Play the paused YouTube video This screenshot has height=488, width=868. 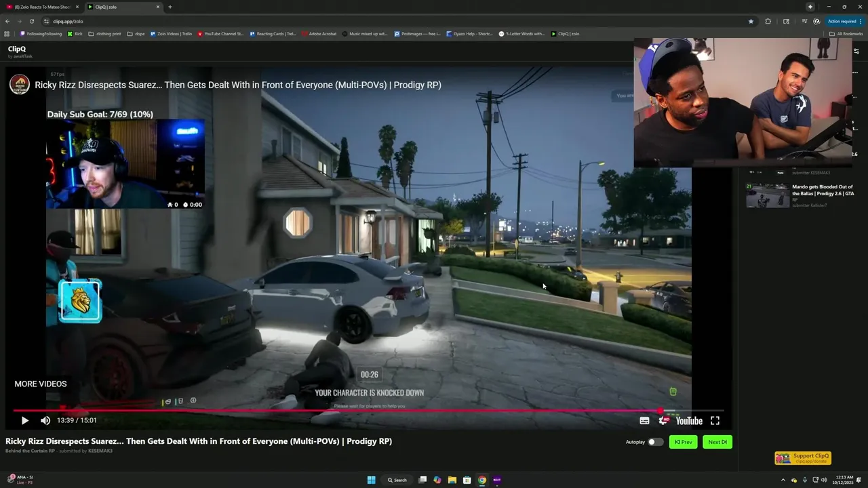24,421
